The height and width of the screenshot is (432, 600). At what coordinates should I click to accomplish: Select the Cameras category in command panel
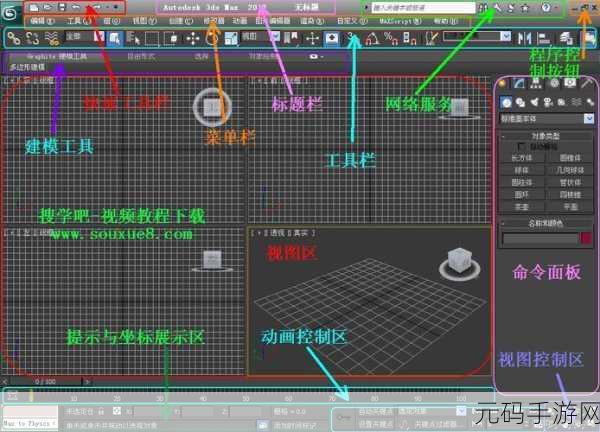coord(548,103)
